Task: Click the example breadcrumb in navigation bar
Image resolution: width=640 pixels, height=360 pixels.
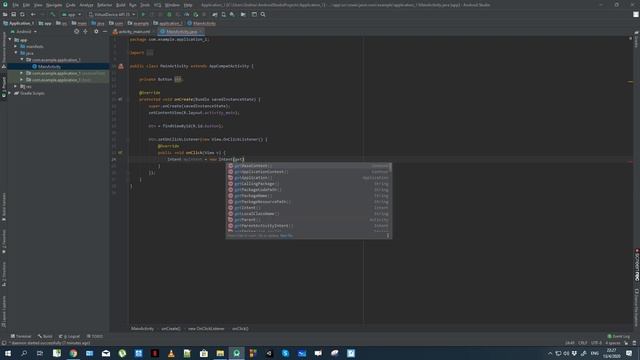Action: [x=138, y=23]
